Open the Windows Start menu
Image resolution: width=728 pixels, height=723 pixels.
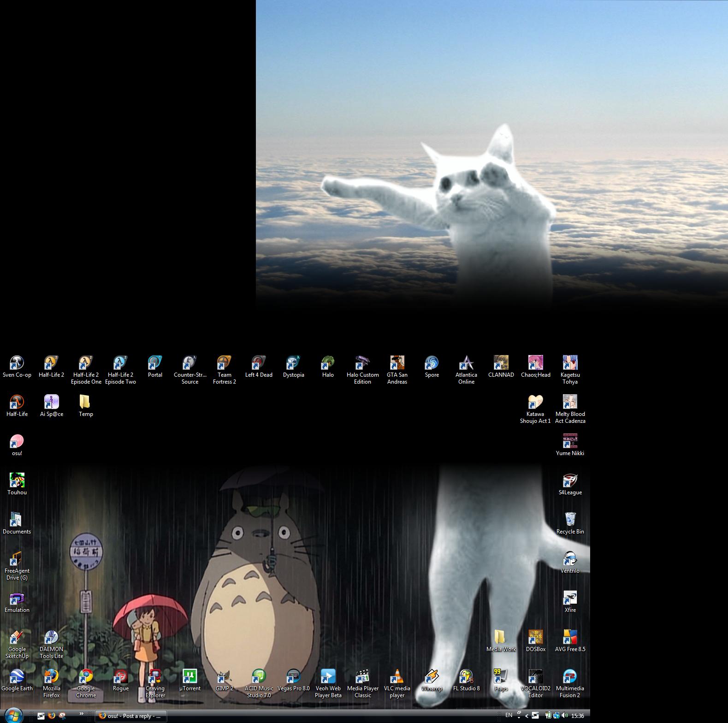point(13,715)
